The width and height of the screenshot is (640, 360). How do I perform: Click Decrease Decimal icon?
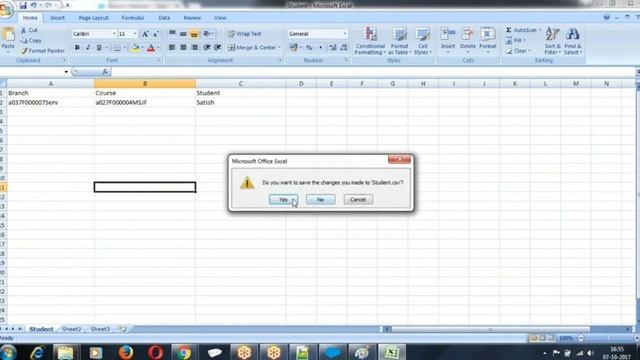pos(344,48)
